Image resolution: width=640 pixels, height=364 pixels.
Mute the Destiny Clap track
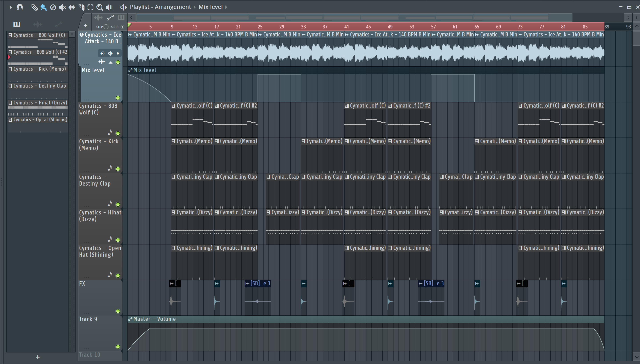118,204
